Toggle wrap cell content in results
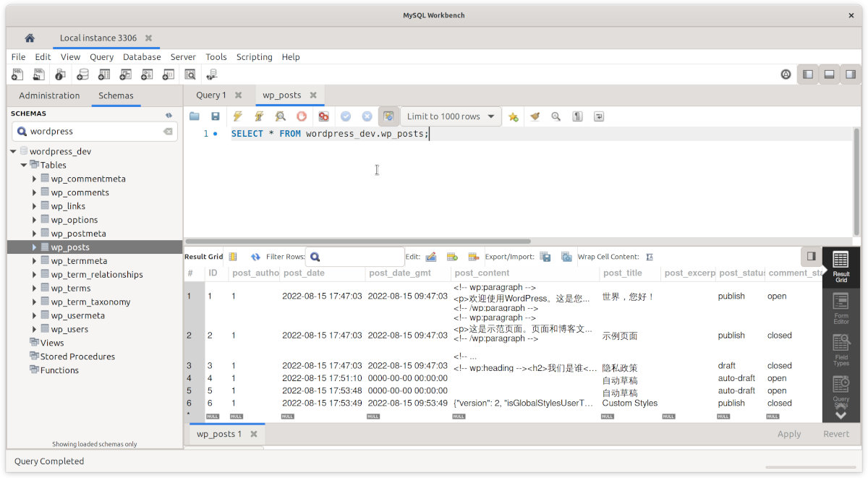Image resolution: width=868 pixels, height=478 pixels. (x=649, y=257)
